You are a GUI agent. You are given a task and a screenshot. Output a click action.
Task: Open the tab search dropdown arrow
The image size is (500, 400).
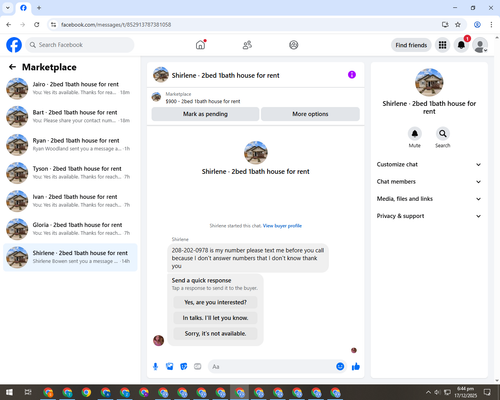[8, 8]
